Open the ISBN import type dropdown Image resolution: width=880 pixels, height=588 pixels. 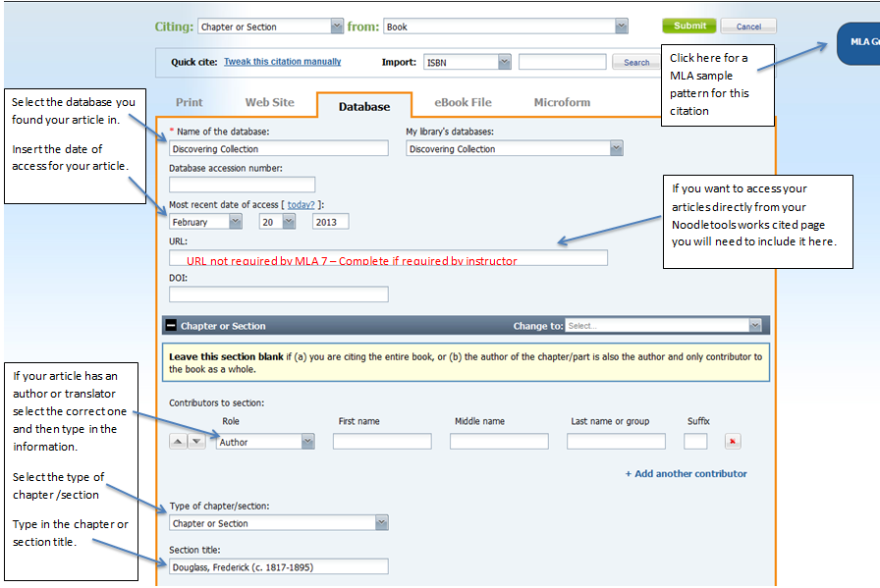click(503, 61)
